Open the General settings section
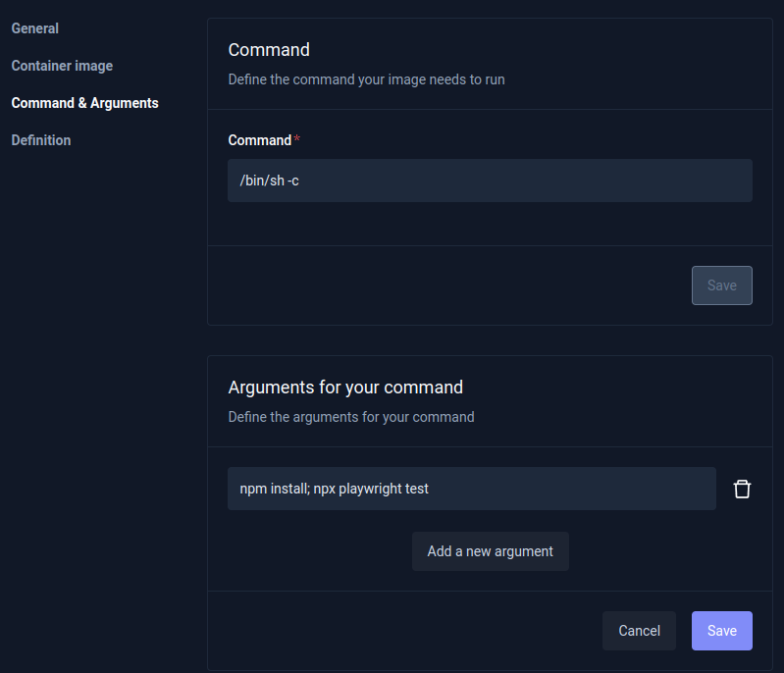The image size is (784, 673). click(34, 28)
